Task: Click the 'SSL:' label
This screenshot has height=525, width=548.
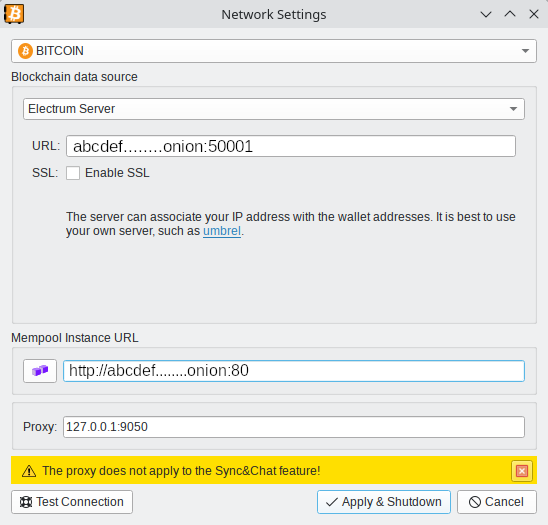Action: 45,173
